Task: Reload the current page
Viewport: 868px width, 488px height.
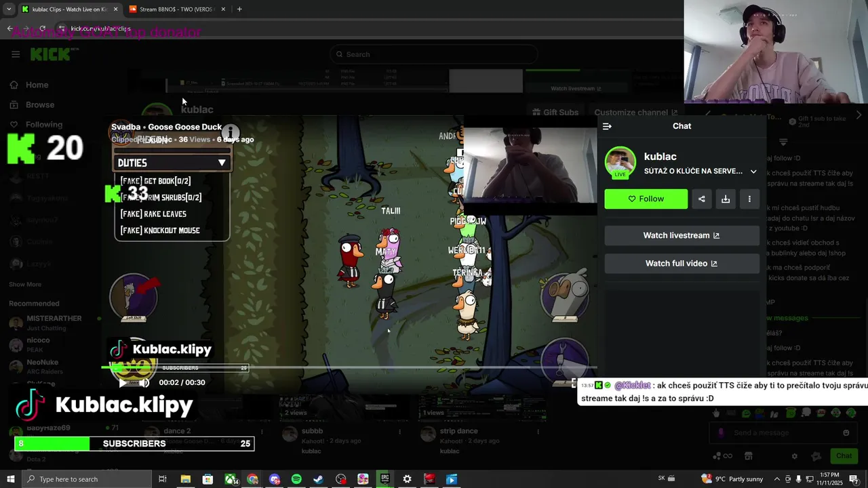Action: [42, 28]
